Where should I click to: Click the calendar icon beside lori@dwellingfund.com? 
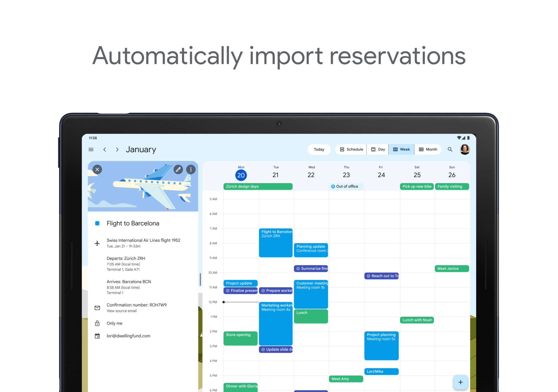tap(97, 336)
